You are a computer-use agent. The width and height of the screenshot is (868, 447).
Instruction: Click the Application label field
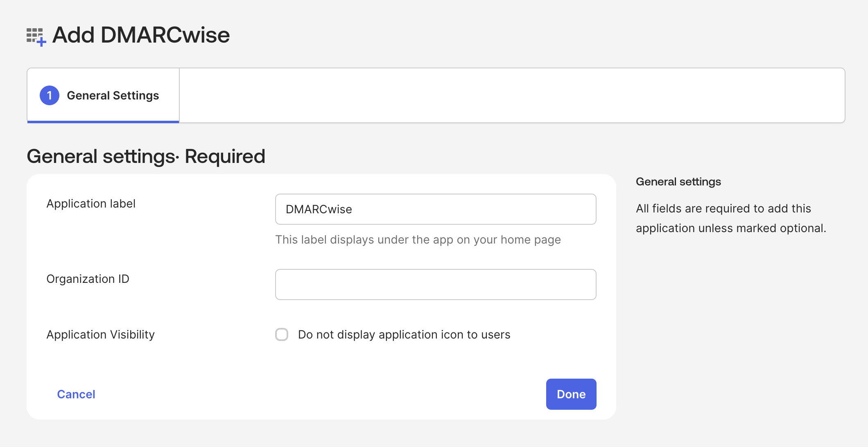tap(435, 209)
